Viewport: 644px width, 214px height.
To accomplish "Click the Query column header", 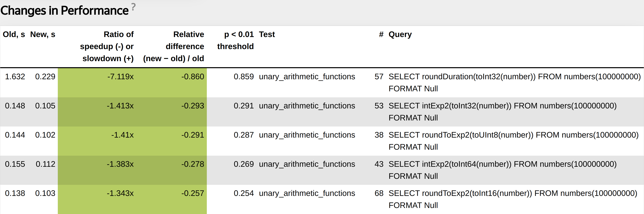I will click(400, 34).
